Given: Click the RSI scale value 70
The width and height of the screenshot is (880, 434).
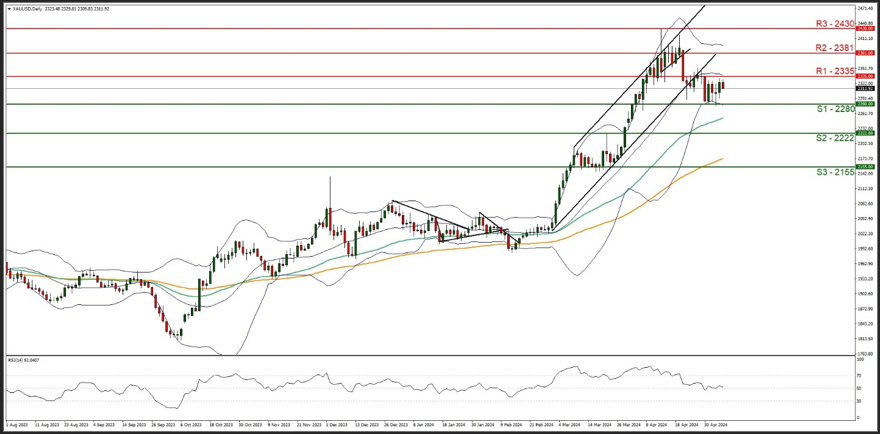Looking at the screenshot, I should tap(859, 375).
